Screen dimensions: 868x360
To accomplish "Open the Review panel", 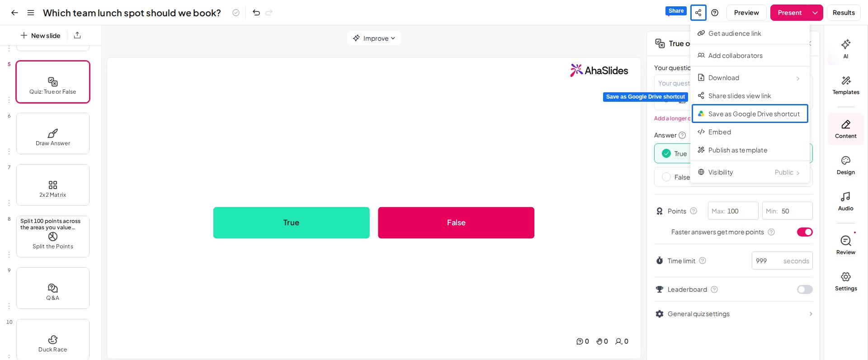I will [x=846, y=246].
